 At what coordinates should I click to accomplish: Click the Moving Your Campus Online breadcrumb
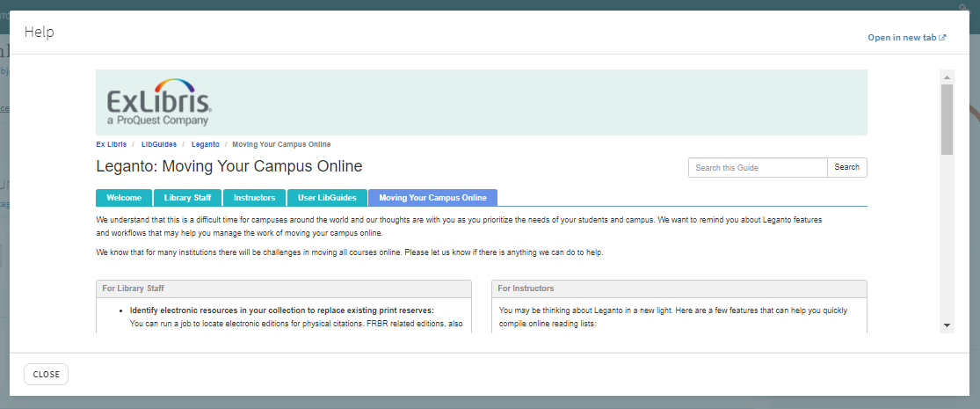(x=281, y=144)
